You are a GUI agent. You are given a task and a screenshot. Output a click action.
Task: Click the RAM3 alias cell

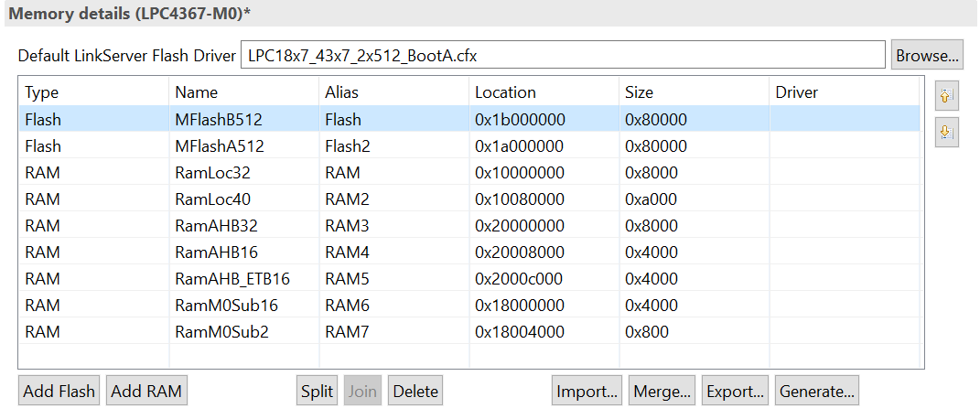(393, 225)
